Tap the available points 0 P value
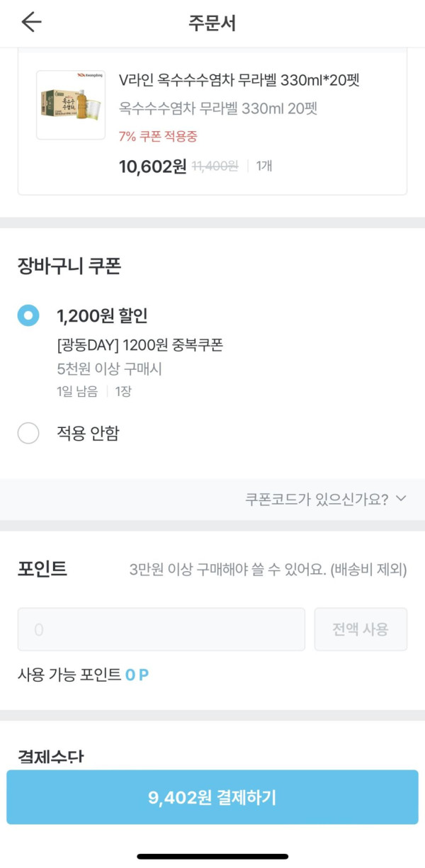 (137, 675)
